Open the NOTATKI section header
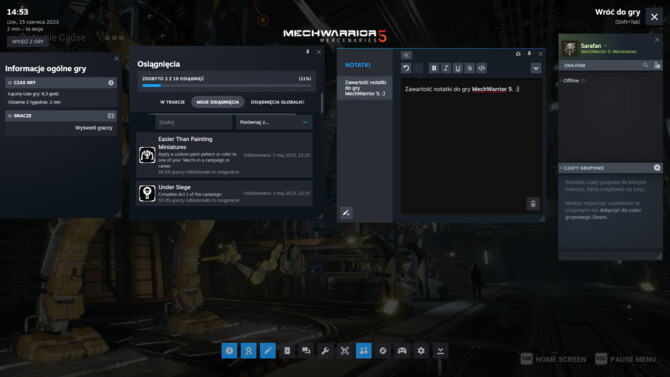Image resolution: width=670 pixels, height=377 pixels. pyautogui.click(x=357, y=65)
